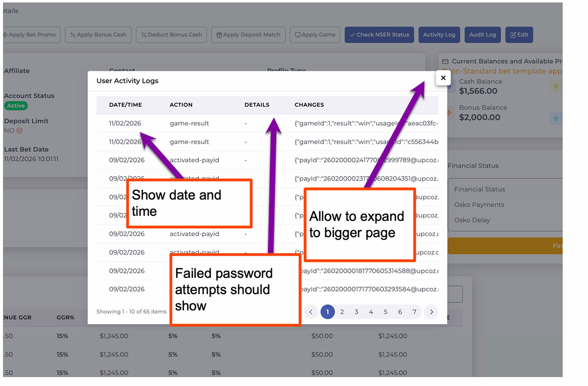Click the $2,000.00 bonus balance value
Viewport: 588px width, 386px height.
(x=479, y=117)
